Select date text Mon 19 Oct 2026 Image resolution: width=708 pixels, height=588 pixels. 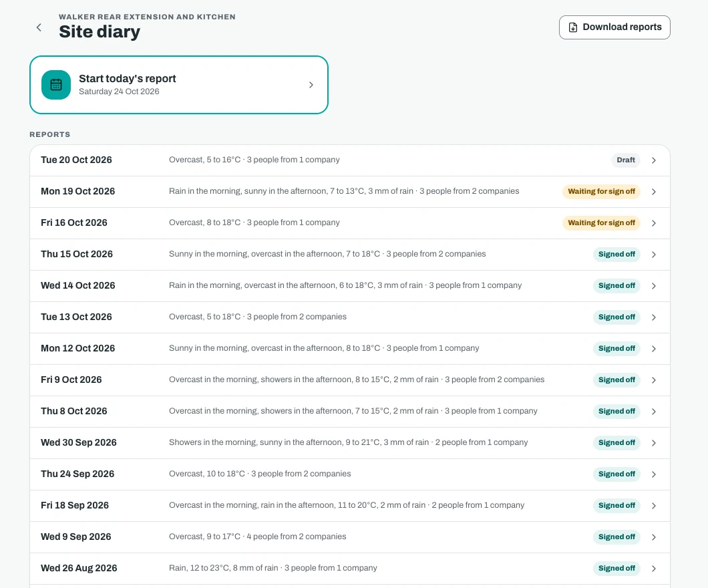77,191
